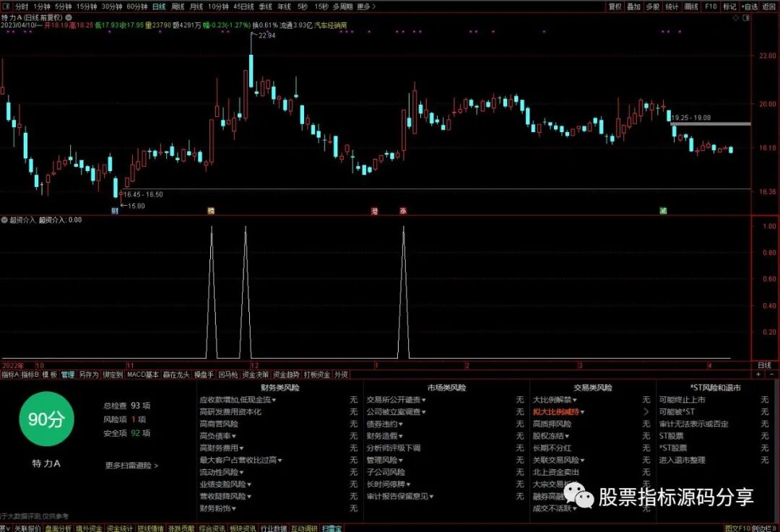Click the split-panel icon at chart top right
Image resolution: width=780 pixels, height=532 pixels.
pos(745,18)
